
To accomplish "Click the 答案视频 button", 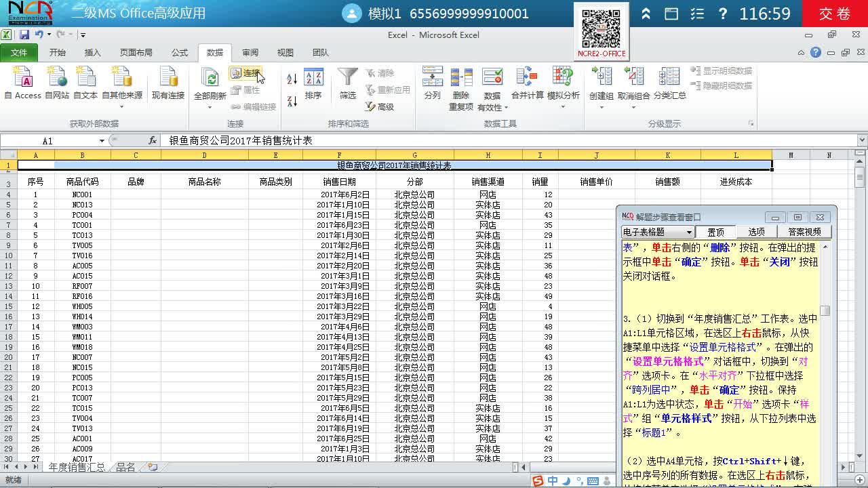I will pos(804,232).
